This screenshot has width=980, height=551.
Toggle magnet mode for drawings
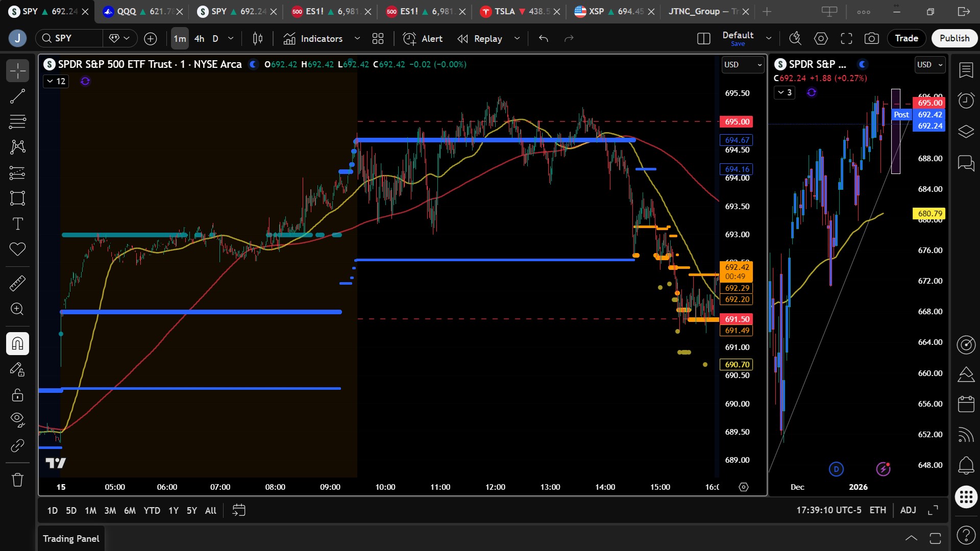(17, 343)
